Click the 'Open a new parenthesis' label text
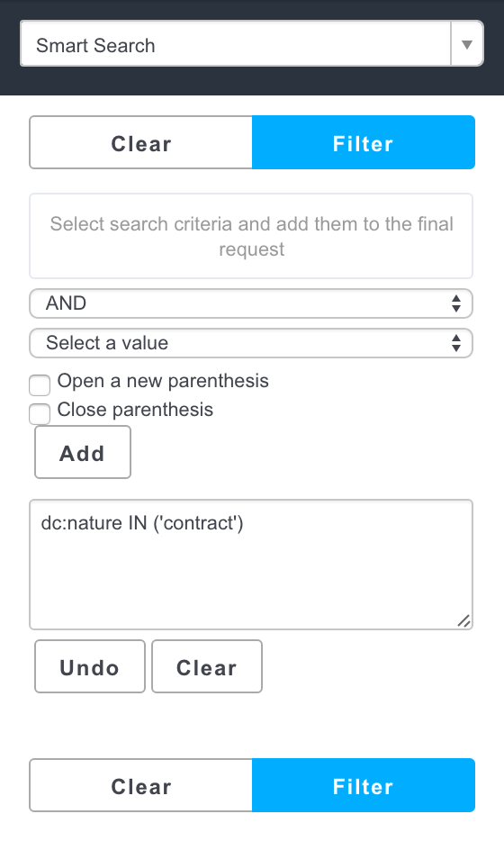This screenshot has width=504, height=850. pyautogui.click(x=163, y=381)
